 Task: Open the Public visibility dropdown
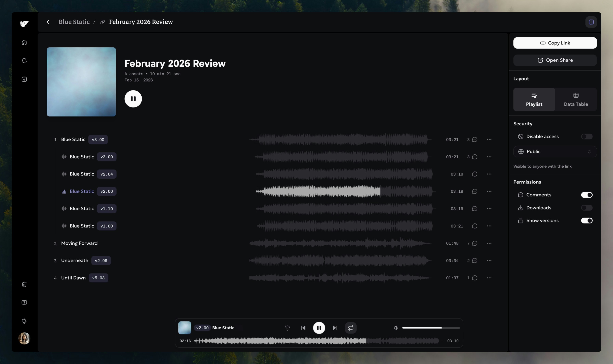point(555,152)
